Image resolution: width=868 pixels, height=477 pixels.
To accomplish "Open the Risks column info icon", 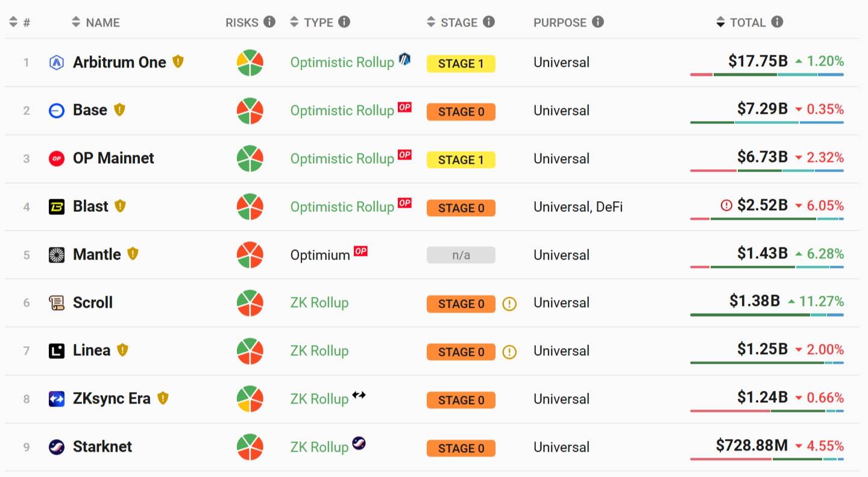I will tap(269, 22).
